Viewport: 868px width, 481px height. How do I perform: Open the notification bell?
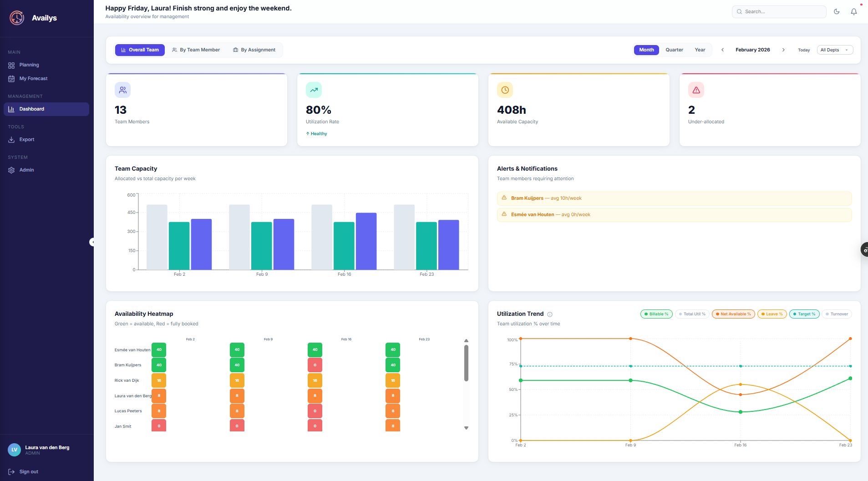(854, 11)
